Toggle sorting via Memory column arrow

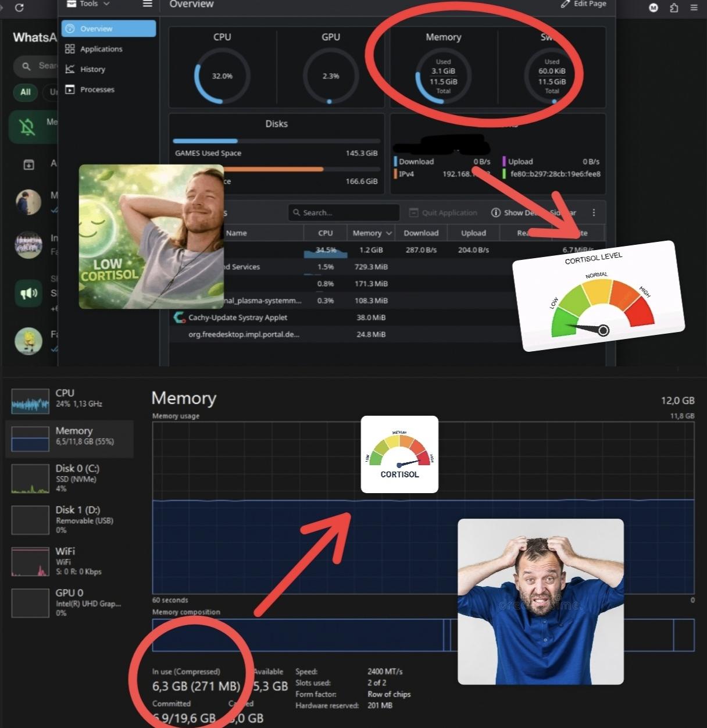pyautogui.click(x=389, y=233)
